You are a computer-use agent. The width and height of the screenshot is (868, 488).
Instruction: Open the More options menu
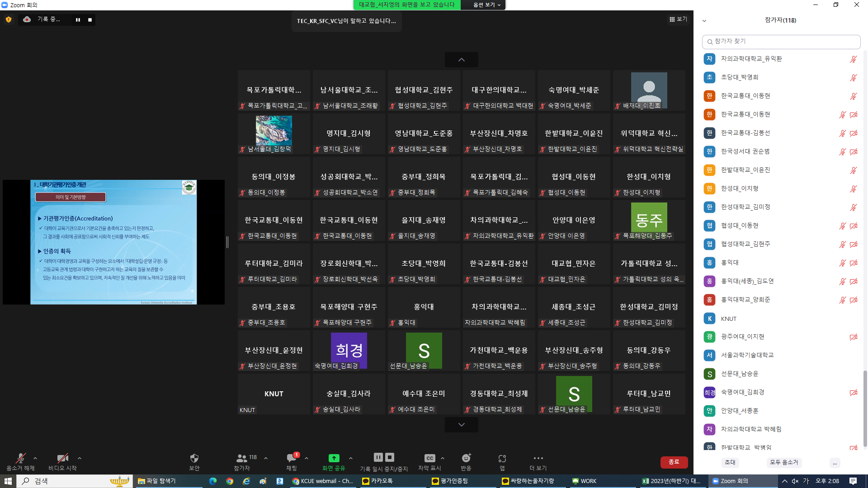click(x=538, y=458)
